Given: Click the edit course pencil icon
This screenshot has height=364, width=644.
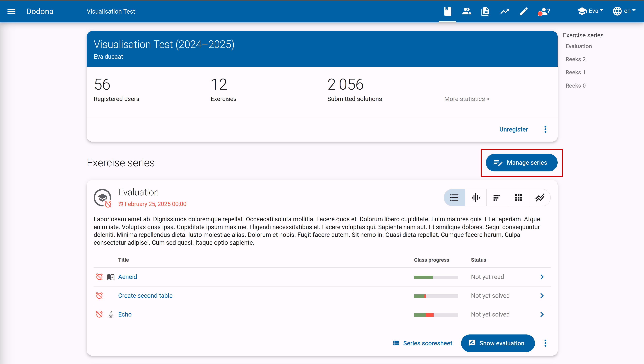Looking at the screenshot, I should click(524, 11).
